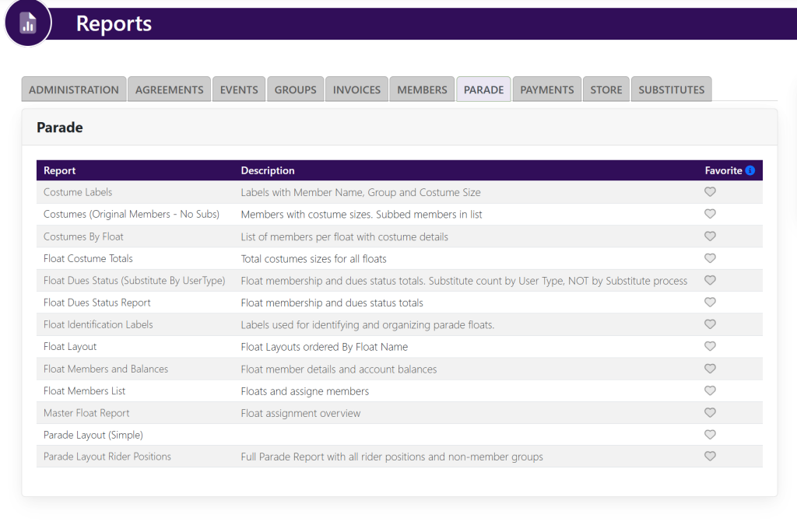Click the Report column header
The width and height of the screenshot is (797, 532).
(x=60, y=170)
